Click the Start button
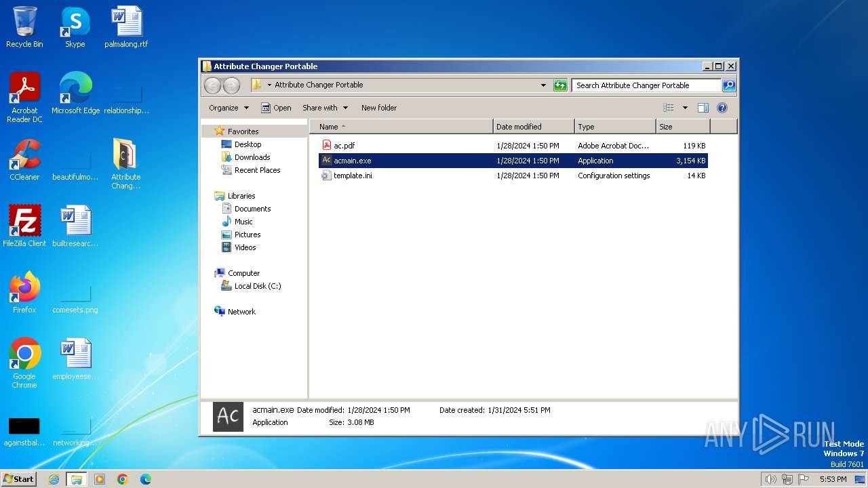Viewport: 868px width, 488px height. click(x=18, y=479)
